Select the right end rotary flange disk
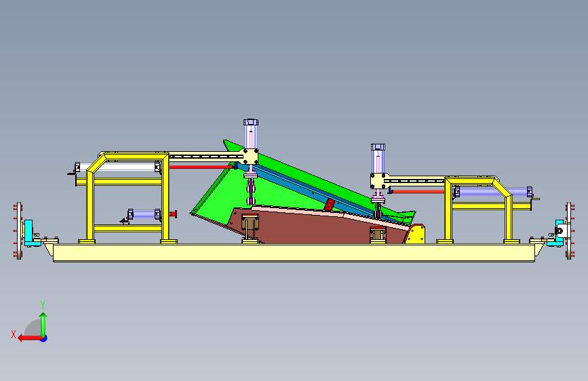The width and height of the screenshot is (588, 381). pyautogui.click(x=569, y=230)
